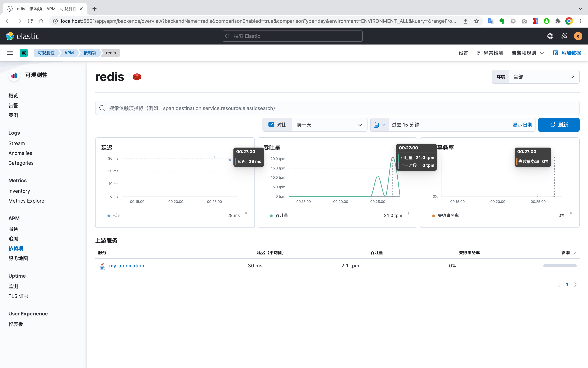The width and height of the screenshot is (588, 368).
Task: Open the User Experience dashboard
Action: (x=16, y=324)
